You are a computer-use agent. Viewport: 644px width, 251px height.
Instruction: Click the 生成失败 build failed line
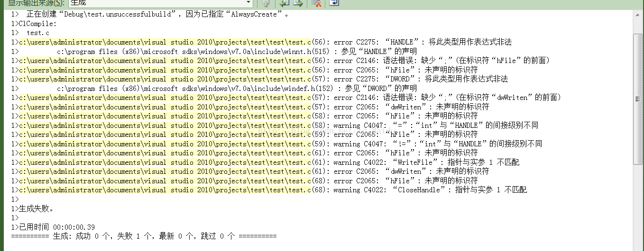coord(33,208)
